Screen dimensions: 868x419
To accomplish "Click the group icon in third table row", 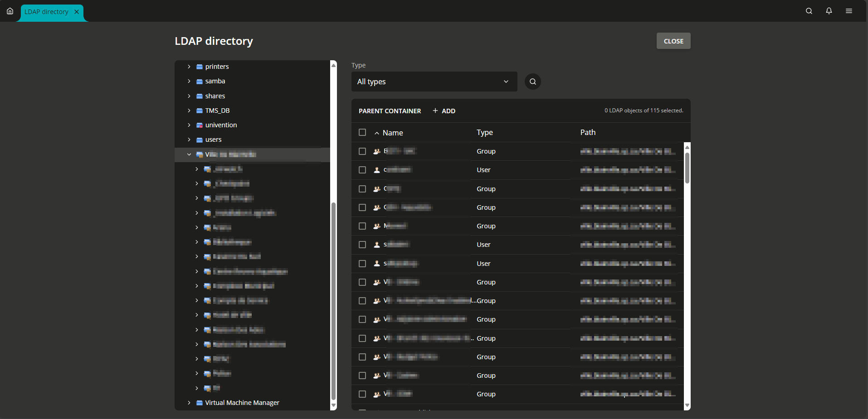I will click(377, 189).
